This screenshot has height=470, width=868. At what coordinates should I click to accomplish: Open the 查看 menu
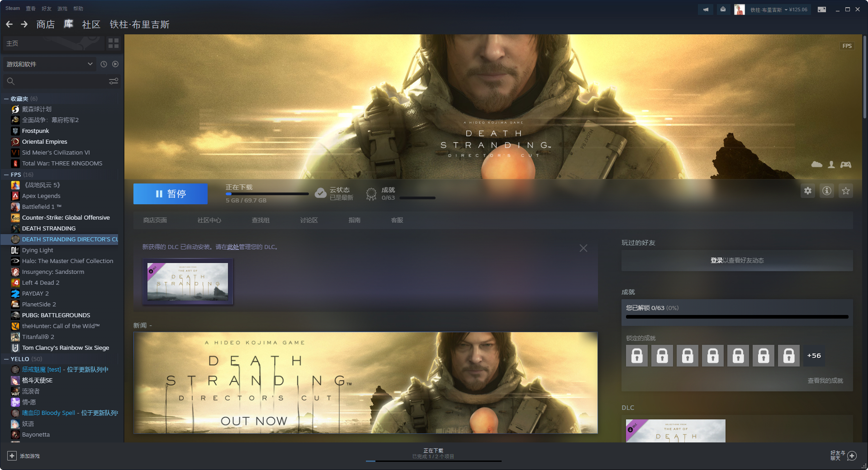click(31, 9)
